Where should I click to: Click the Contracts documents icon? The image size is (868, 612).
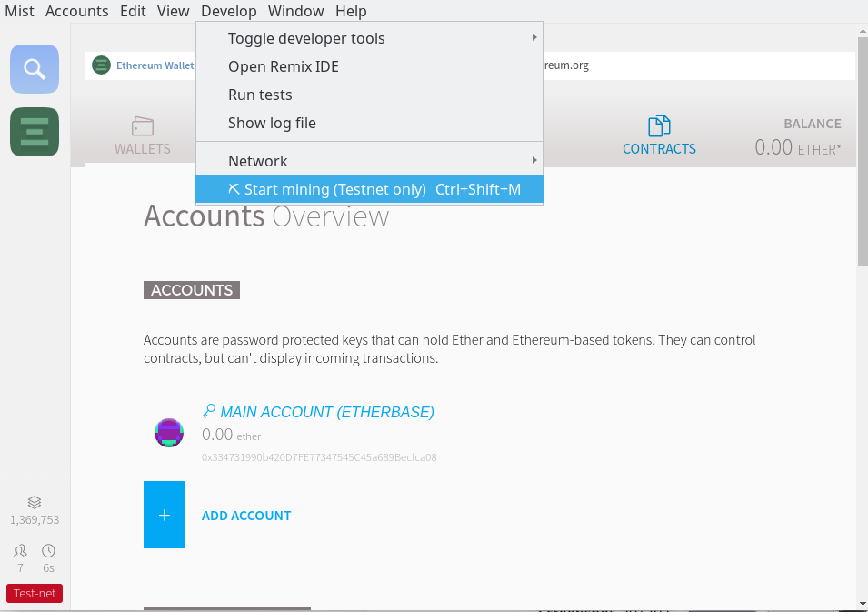coord(659,126)
